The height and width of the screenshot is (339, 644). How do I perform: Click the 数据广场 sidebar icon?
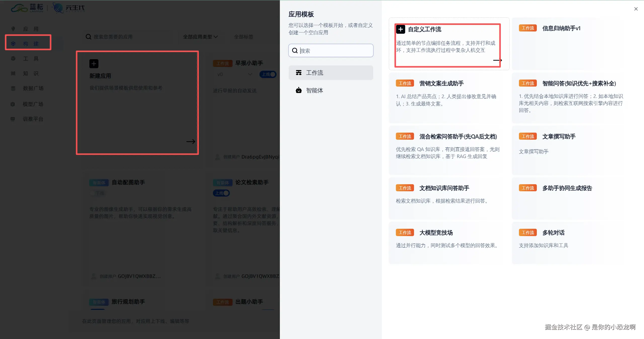[13, 88]
